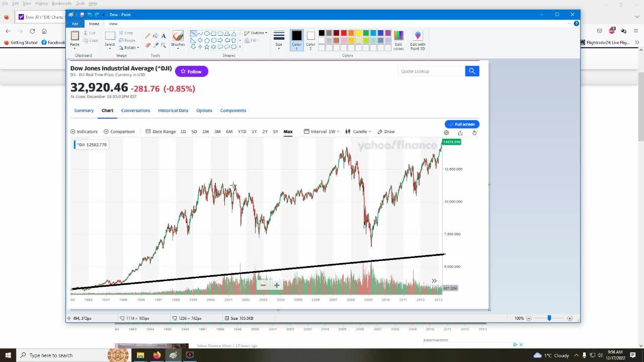This screenshot has height=362, width=644.
Task: Pick the green color swatch
Action: [x=366, y=33]
